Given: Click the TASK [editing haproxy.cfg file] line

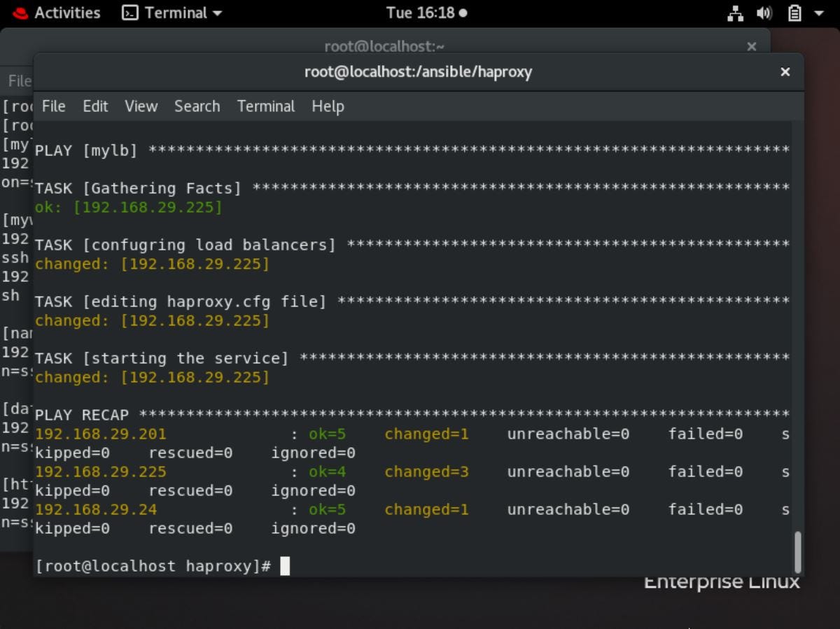Looking at the screenshot, I should click(412, 302).
